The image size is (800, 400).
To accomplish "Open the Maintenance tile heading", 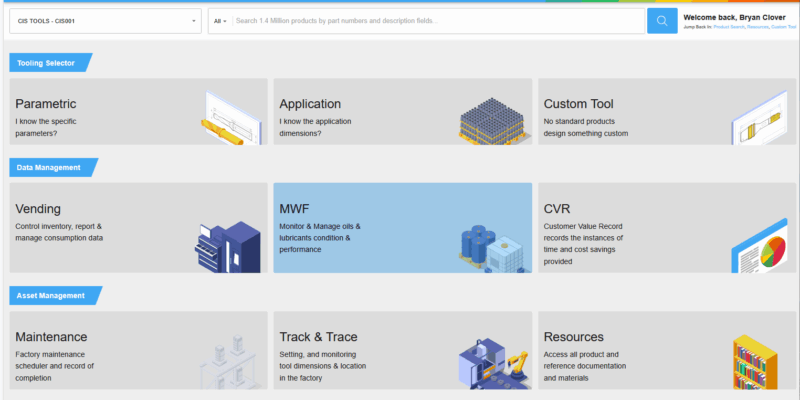I will 51,337.
